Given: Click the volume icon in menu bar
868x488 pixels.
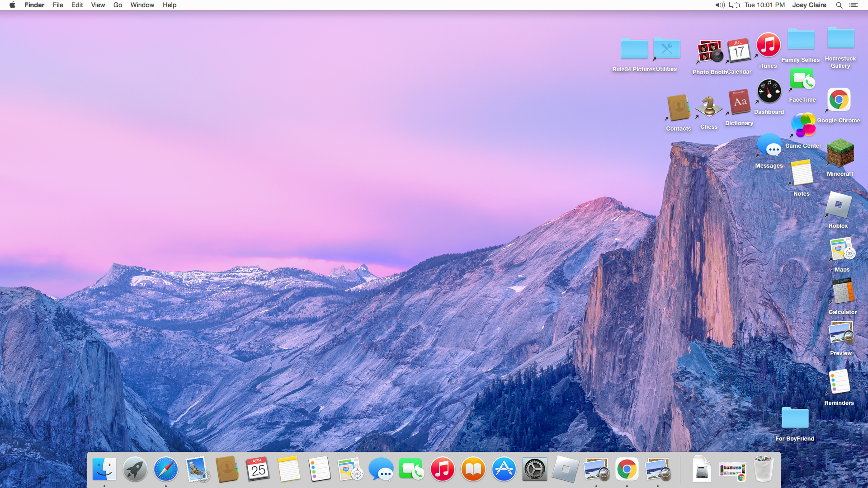Looking at the screenshot, I should click(720, 5).
